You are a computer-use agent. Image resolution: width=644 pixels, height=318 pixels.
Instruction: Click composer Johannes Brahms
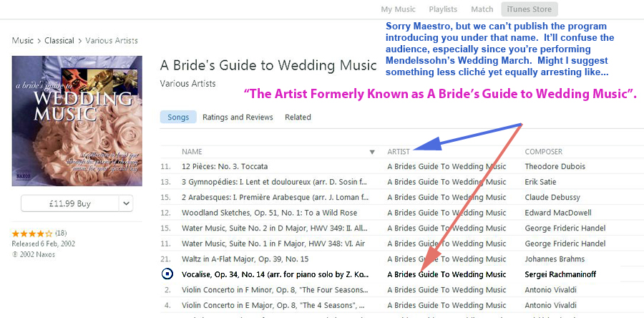click(x=554, y=259)
